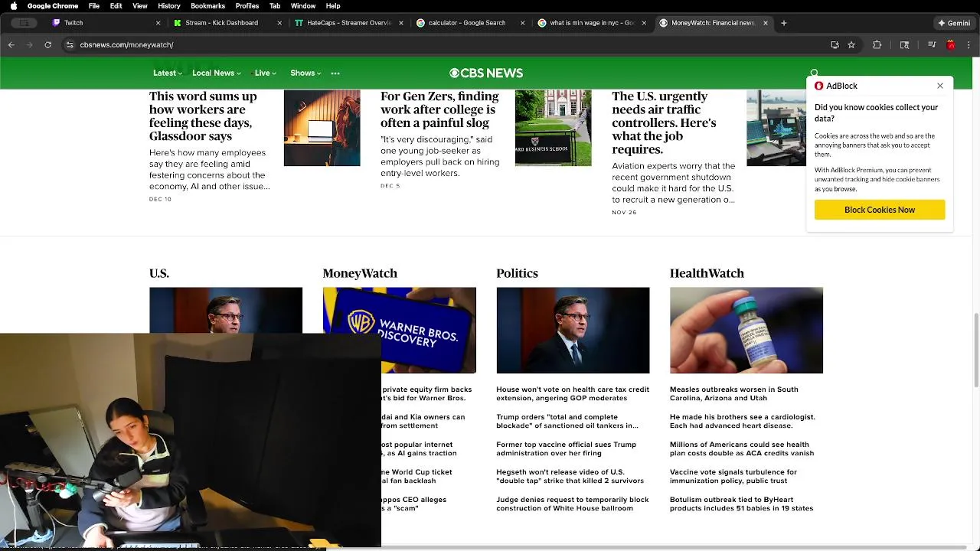Open the air traffic controllers article
The width and height of the screenshot is (980, 551).
click(x=664, y=122)
